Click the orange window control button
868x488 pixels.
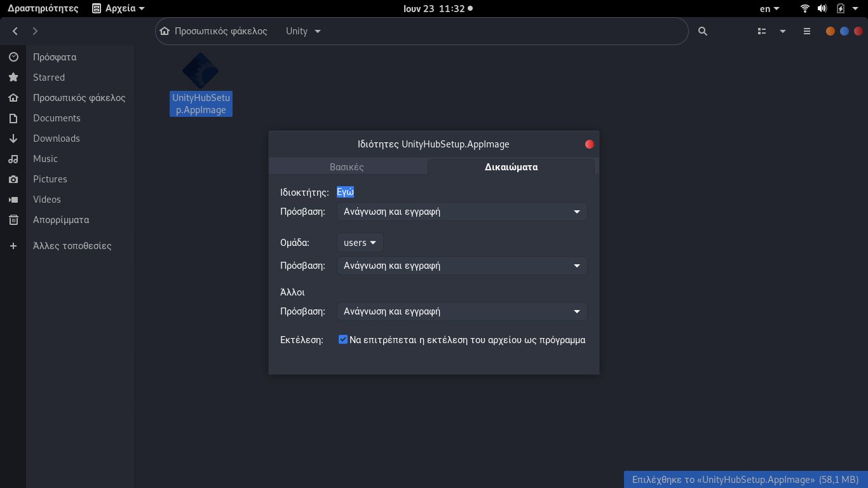point(831,31)
